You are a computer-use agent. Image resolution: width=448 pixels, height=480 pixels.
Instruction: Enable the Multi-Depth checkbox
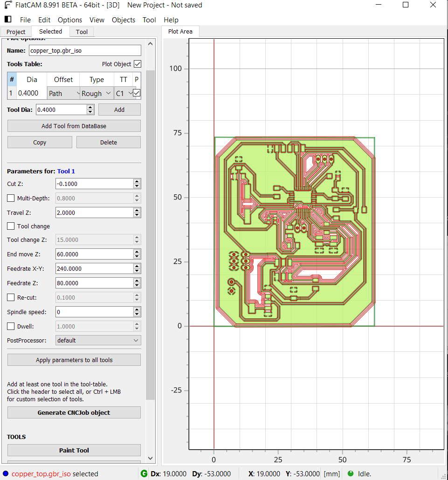(11, 198)
